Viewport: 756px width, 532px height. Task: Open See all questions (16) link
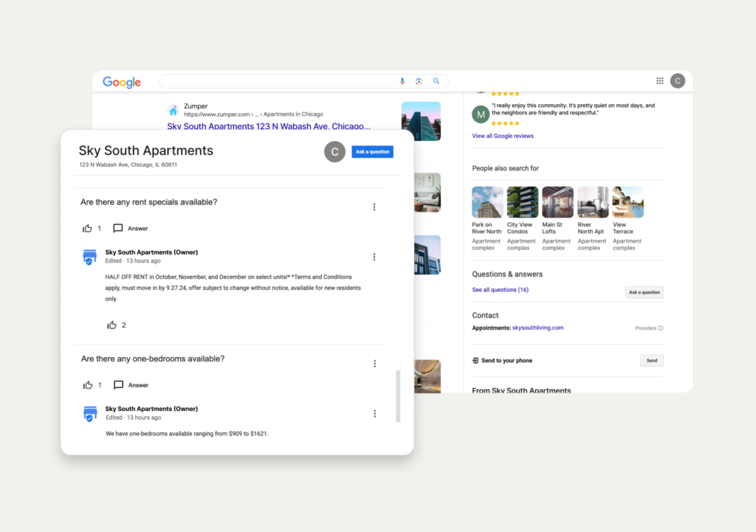(x=500, y=290)
